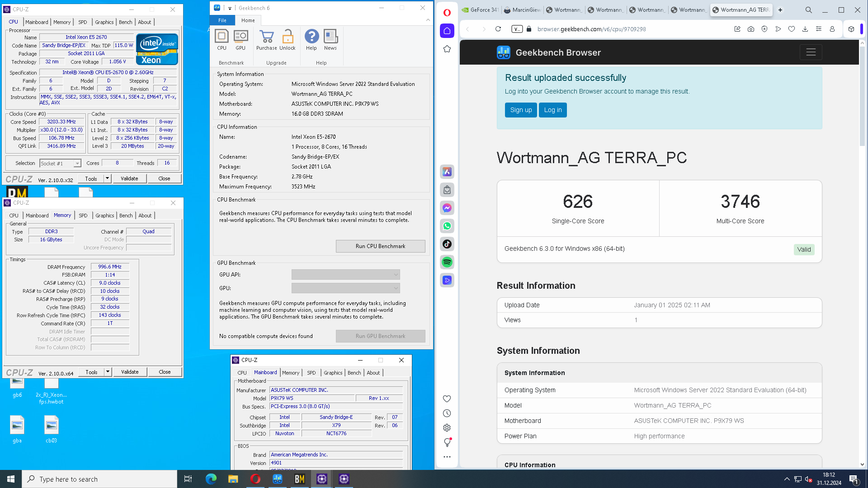This screenshot has height=488, width=868.
Task: Click the green Valid badge on results
Action: click(x=804, y=249)
